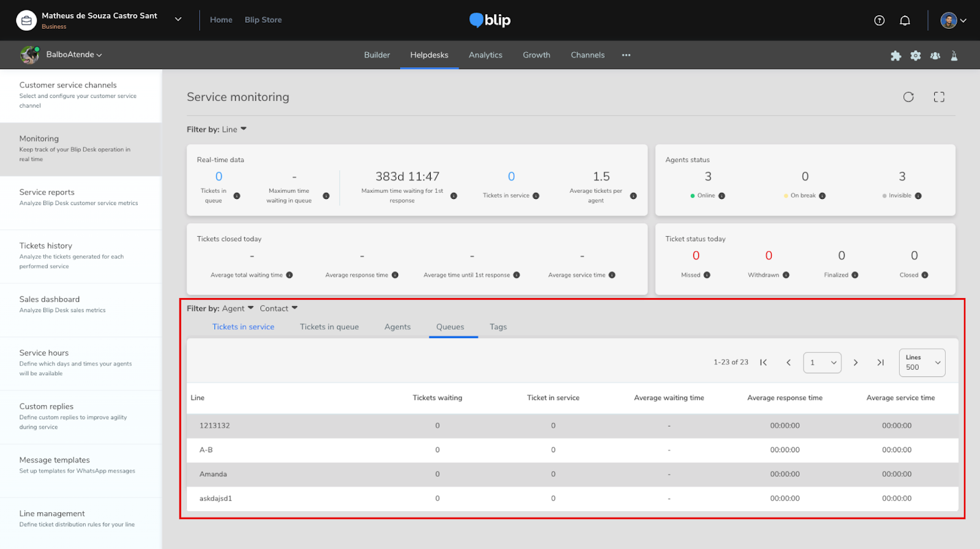Select the Amanda queue row
980x549 pixels.
pos(213,474)
